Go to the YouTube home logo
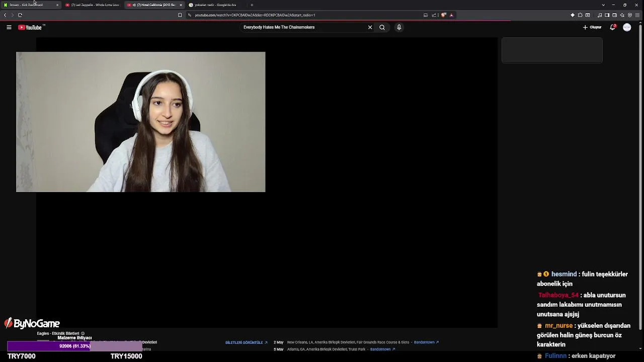 click(x=31, y=27)
